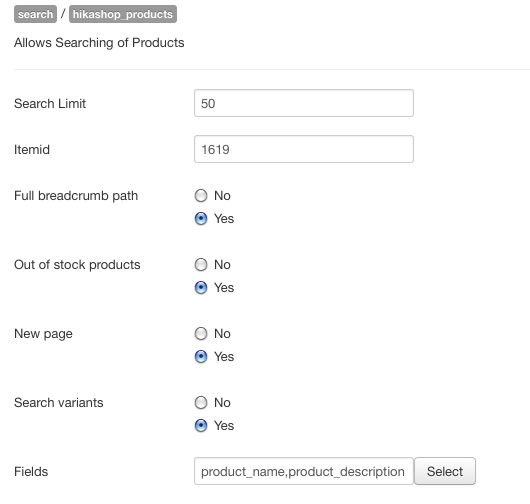Screen dimensions: 530x504
Task: Set Search variants to No
Action: [201, 402]
